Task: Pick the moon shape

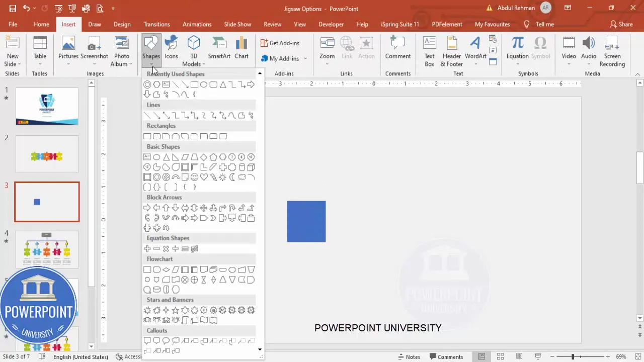Action: [x=232, y=177]
